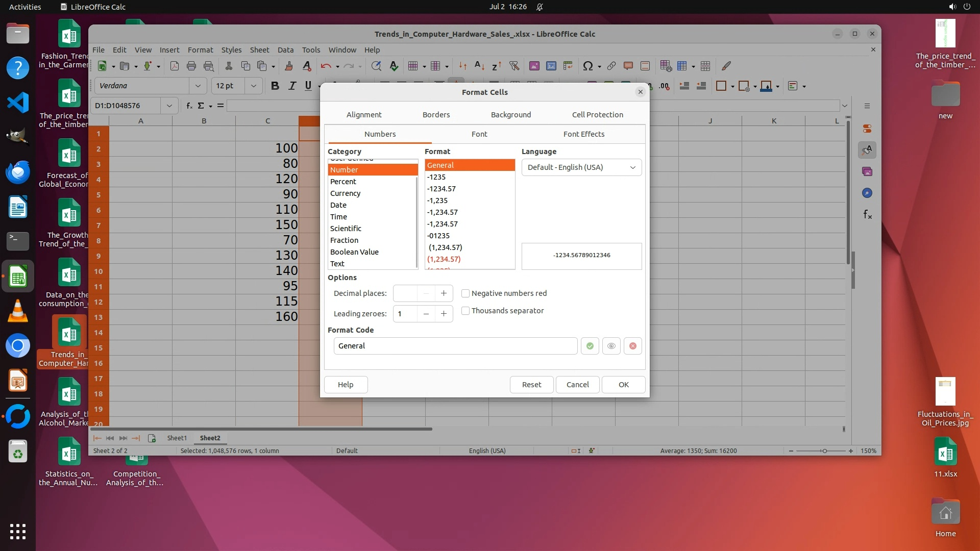Image resolution: width=980 pixels, height=551 pixels.
Task: Expand the Language dropdown Default - English (USA)
Action: 581,167
